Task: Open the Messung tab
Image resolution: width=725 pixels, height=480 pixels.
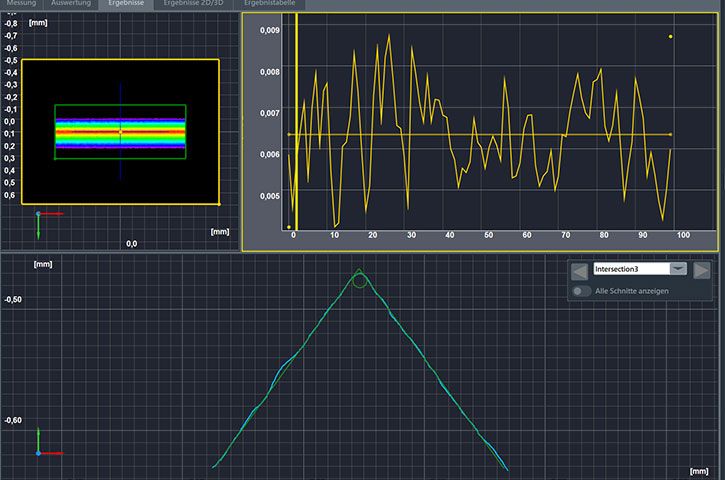Action: point(21,4)
